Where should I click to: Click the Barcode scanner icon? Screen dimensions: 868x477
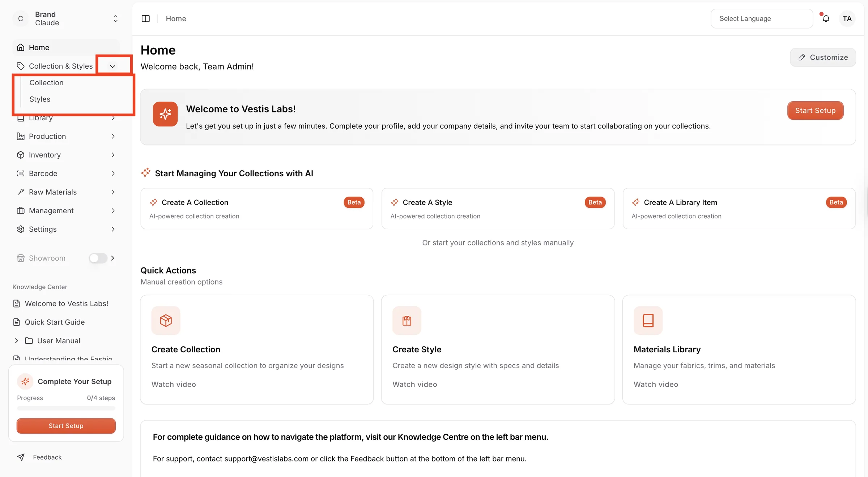click(21, 173)
